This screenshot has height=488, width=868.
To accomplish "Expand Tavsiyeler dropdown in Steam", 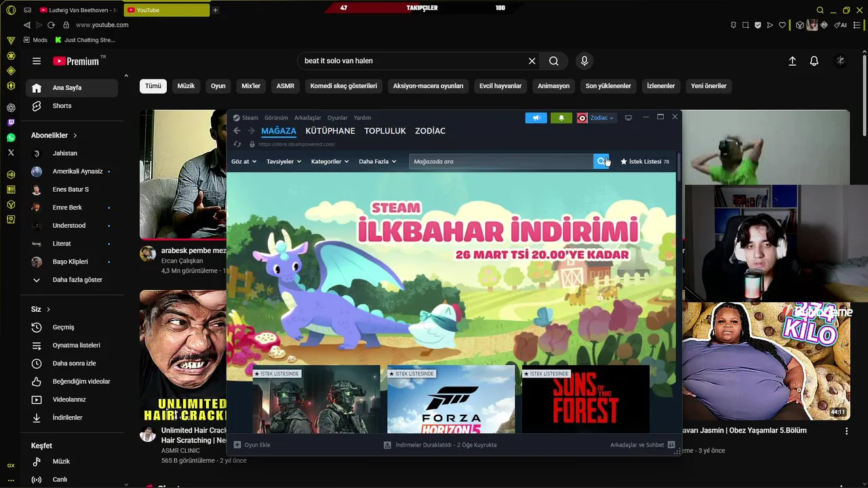I will pos(283,161).
